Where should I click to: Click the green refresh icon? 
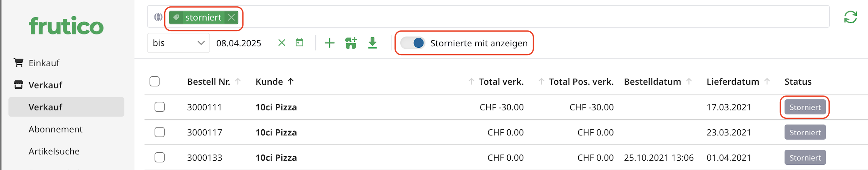point(850,17)
